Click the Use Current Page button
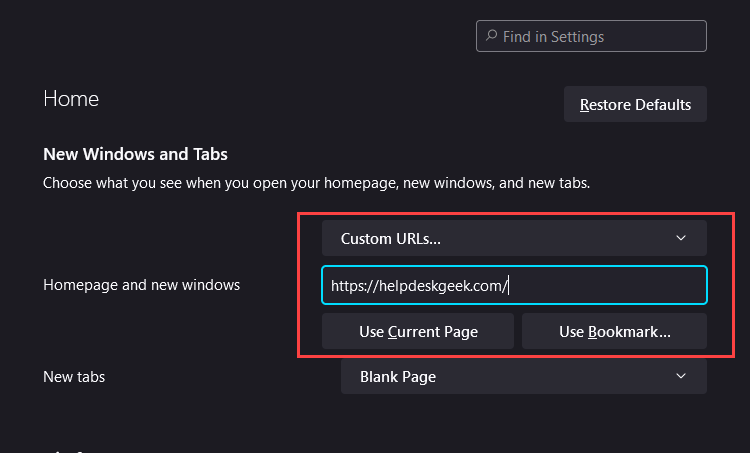 point(418,331)
